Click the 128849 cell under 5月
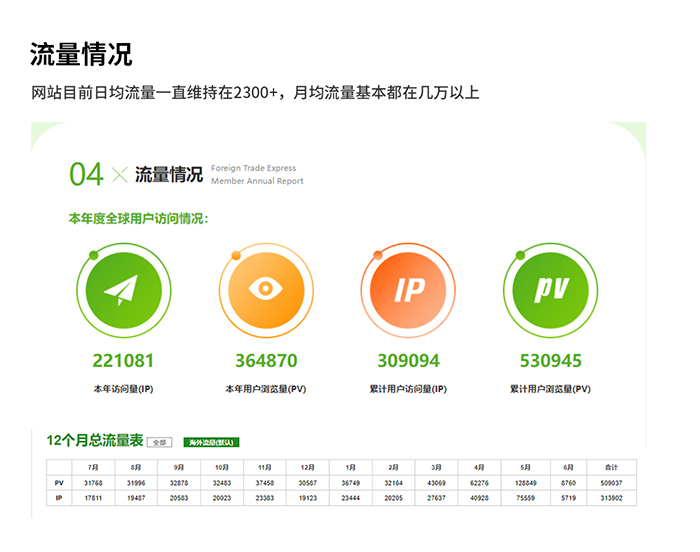This screenshot has width=700, height=552. [x=524, y=483]
